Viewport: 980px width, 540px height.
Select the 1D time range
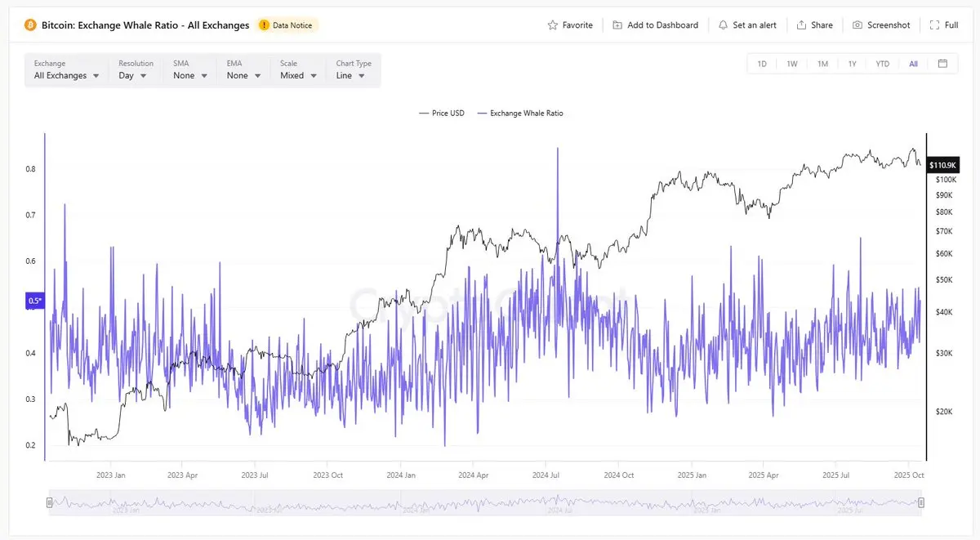click(762, 64)
